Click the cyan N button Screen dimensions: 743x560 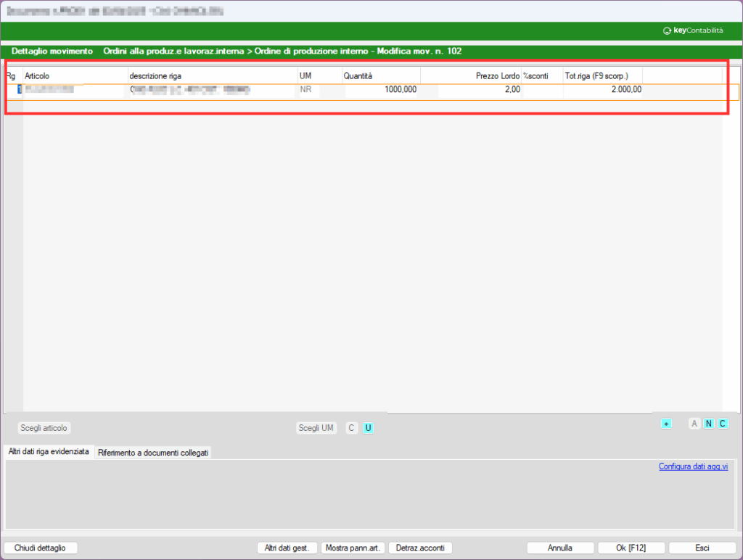[709, 424]
